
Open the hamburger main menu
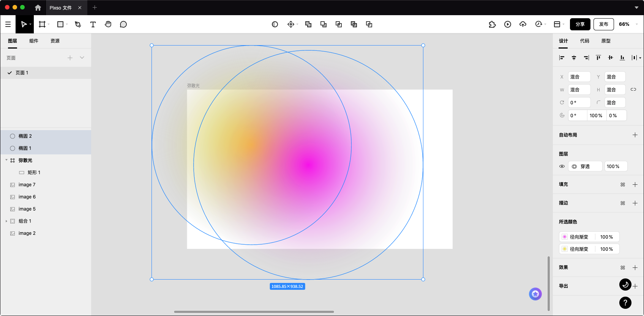tap(8, 24)
